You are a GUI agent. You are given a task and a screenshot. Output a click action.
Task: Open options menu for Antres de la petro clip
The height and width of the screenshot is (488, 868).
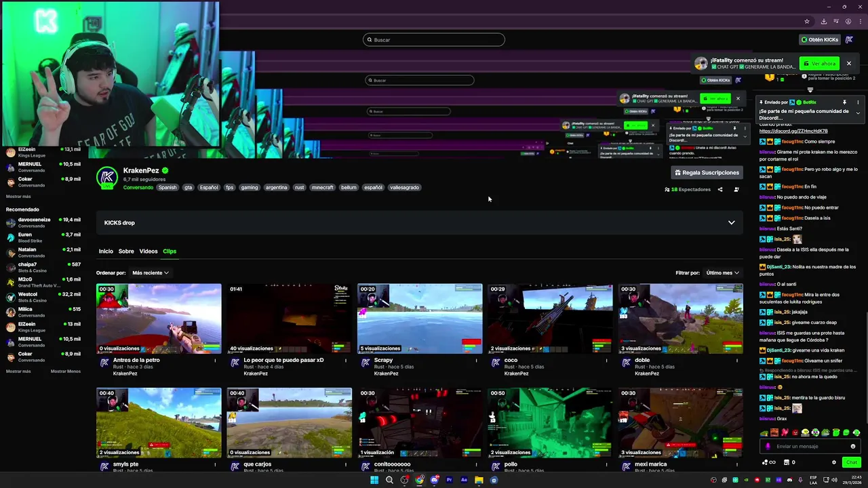click(216, 361)
